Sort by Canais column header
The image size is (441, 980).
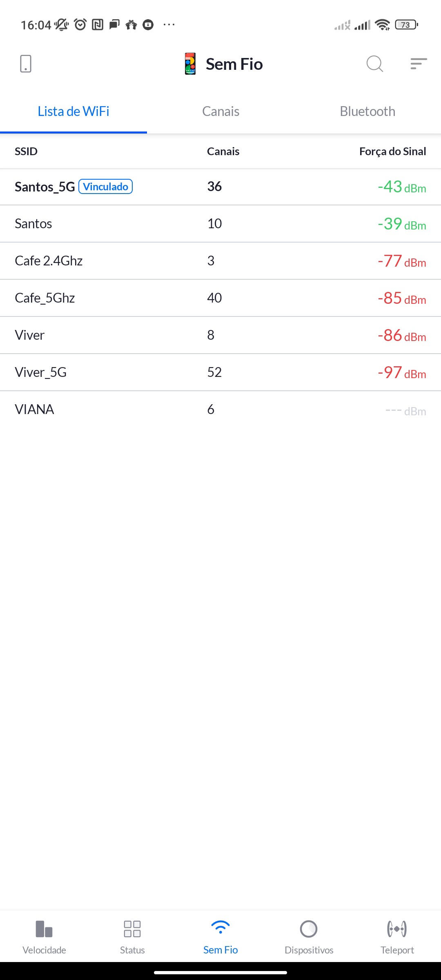tap(223, 151)
